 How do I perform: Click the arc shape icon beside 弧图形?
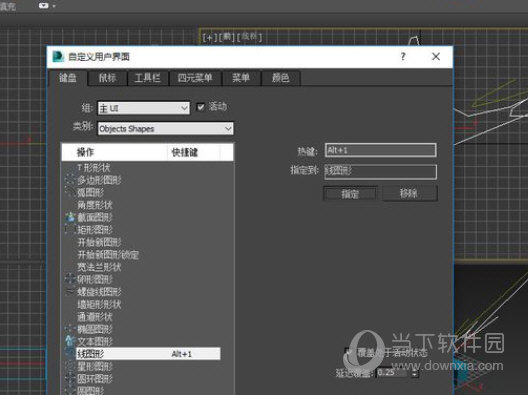click(70, 192)
